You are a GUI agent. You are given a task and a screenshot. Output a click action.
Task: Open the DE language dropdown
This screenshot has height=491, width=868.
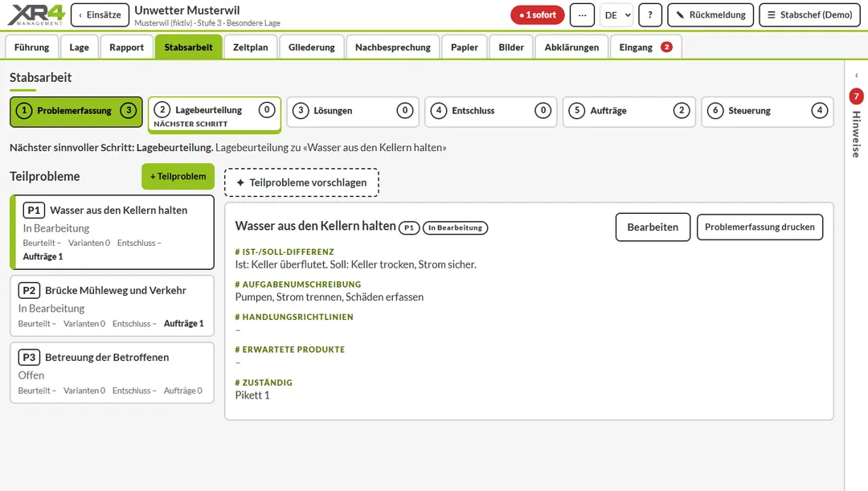[x=616, y=15]
